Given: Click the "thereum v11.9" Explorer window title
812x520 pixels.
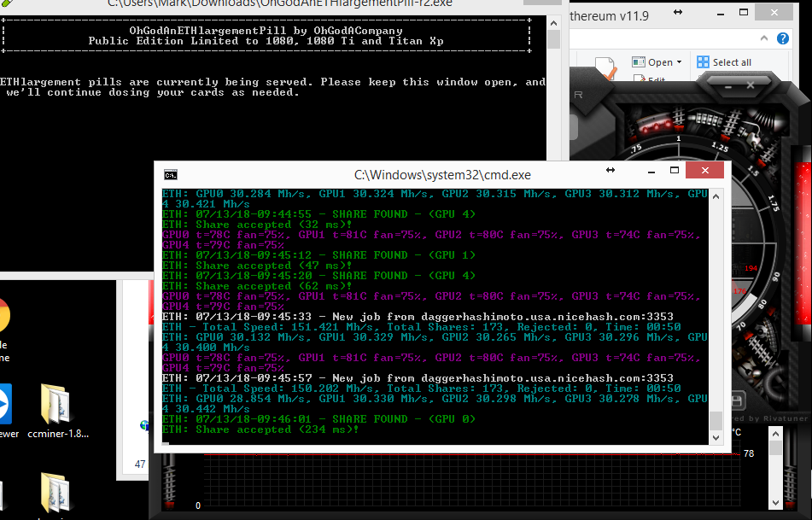Looking at the screenshot, I should tap(609, 16).
